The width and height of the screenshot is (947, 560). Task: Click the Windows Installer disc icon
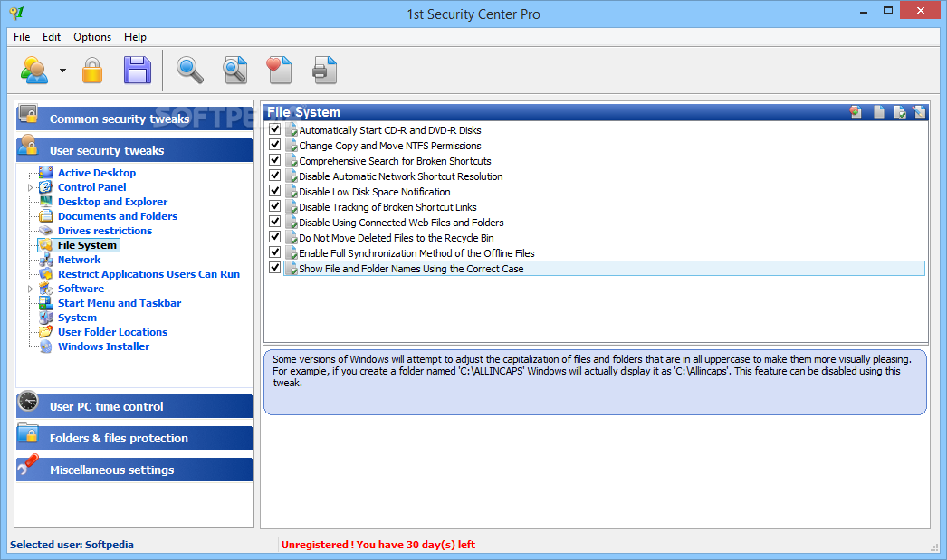coord(46,346)
